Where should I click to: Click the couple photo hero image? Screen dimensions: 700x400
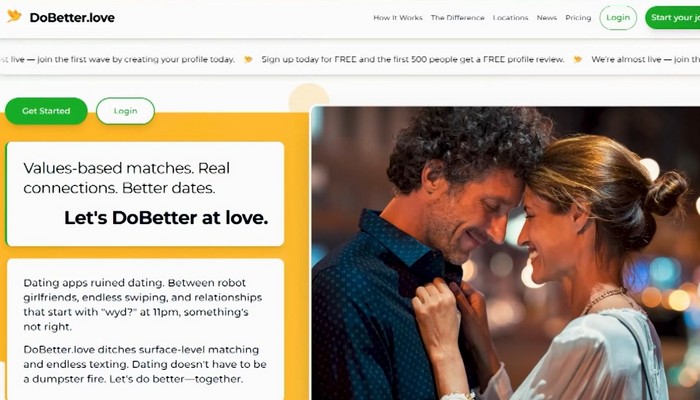click(x=505, y=253)
